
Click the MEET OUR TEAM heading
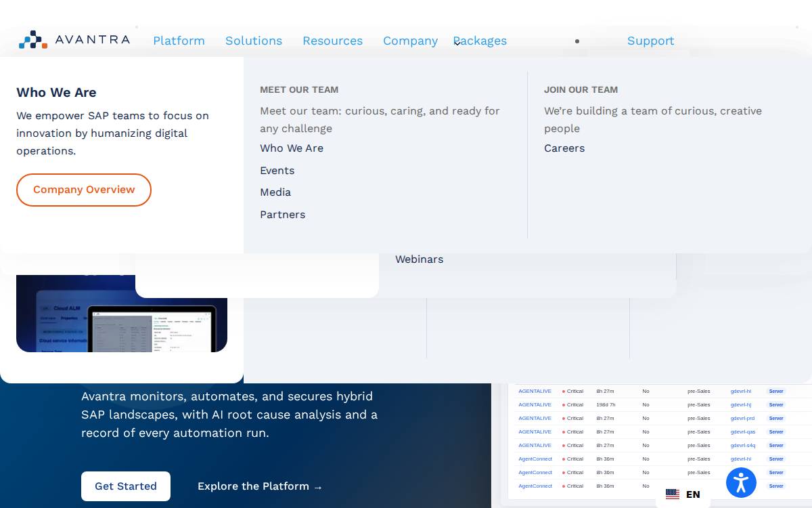click(x=299, y=89)
